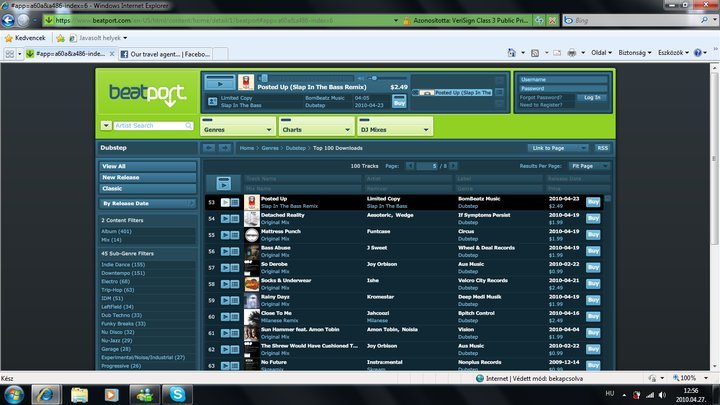The image size is (720, 405).
Task: Go to the previous results page
Action: click(x=410, y=166)
